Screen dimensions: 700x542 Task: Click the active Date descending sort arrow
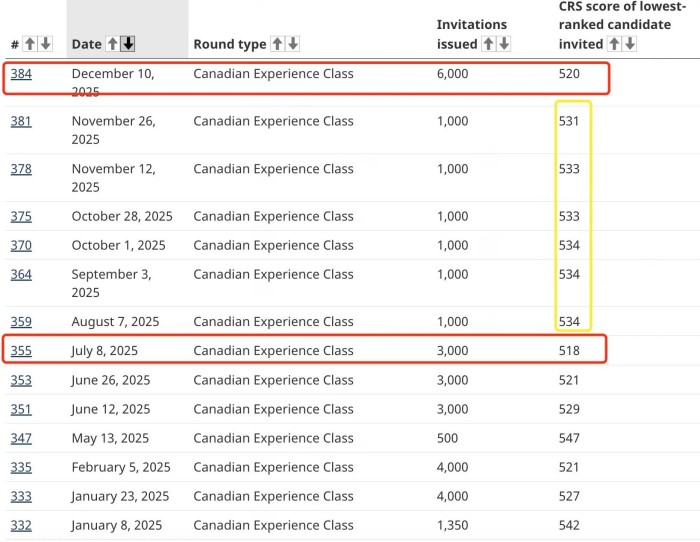point(128,44)
